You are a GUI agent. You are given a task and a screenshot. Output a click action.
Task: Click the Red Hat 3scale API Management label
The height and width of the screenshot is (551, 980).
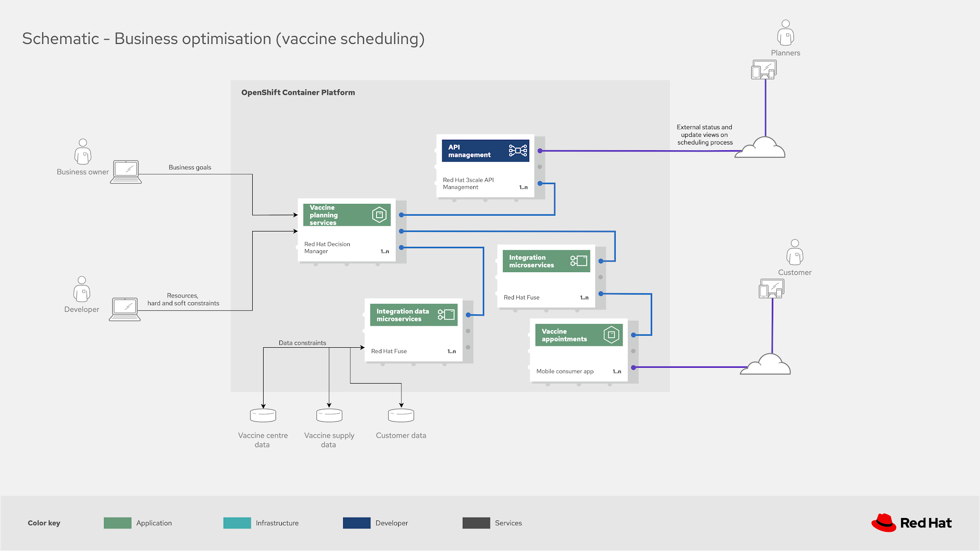pos(468,184)
